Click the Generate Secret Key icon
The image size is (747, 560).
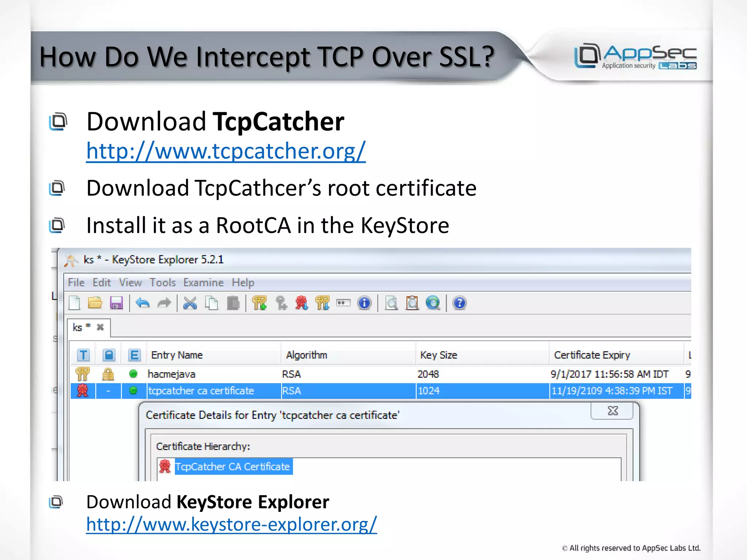tap(281, 303)
